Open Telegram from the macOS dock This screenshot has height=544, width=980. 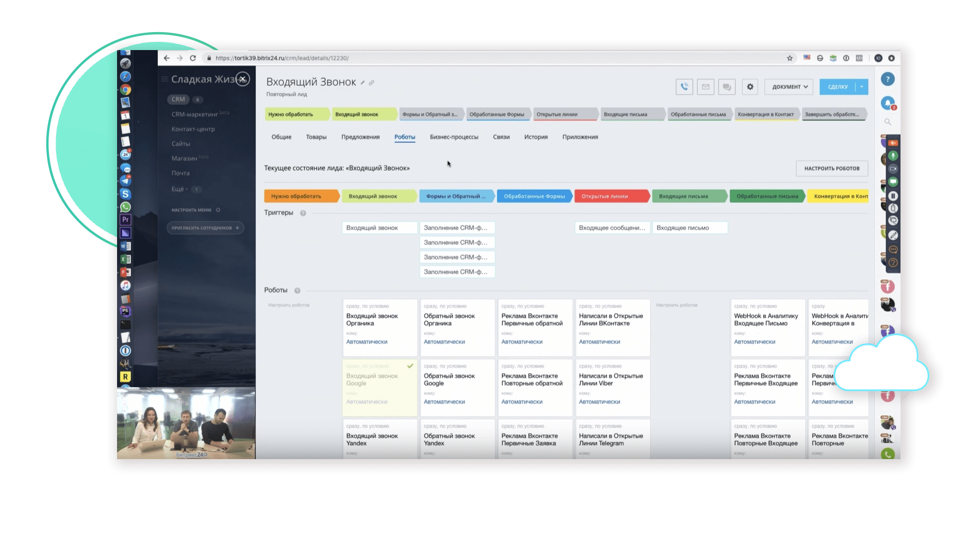(125, 181)
